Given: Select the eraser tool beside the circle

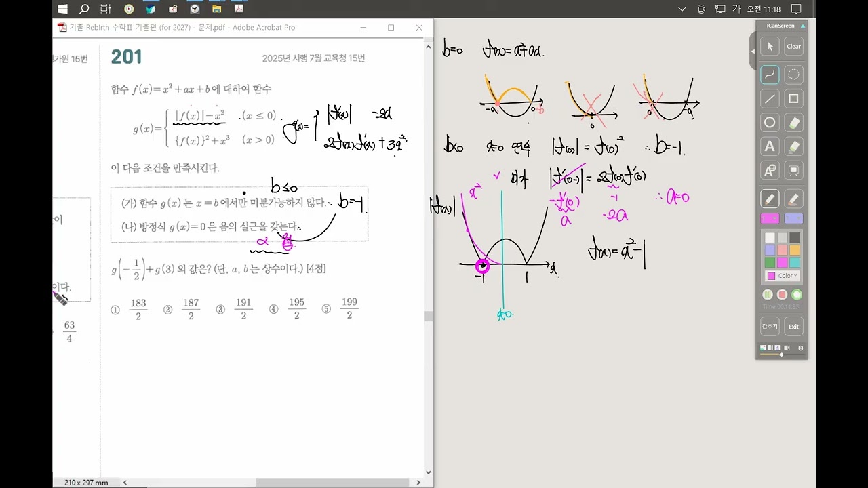Looking at the screenshot, I should coord(793,123).
